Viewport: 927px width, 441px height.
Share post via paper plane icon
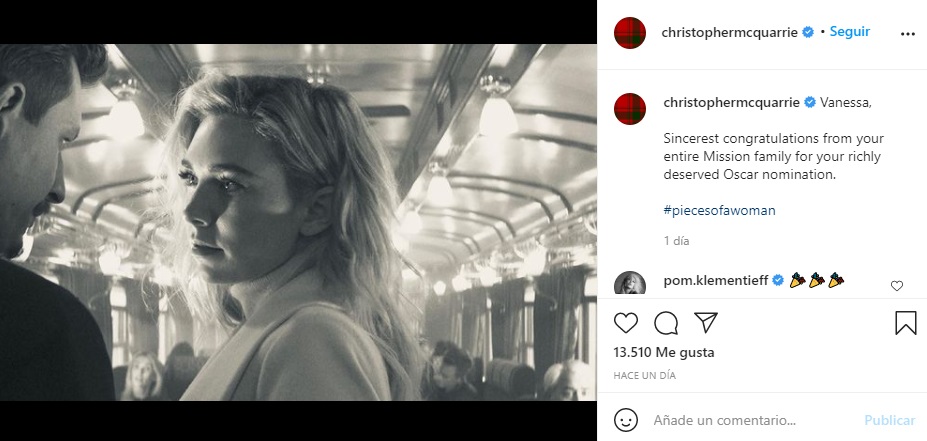pyautogui.click(x=706, y=323)
